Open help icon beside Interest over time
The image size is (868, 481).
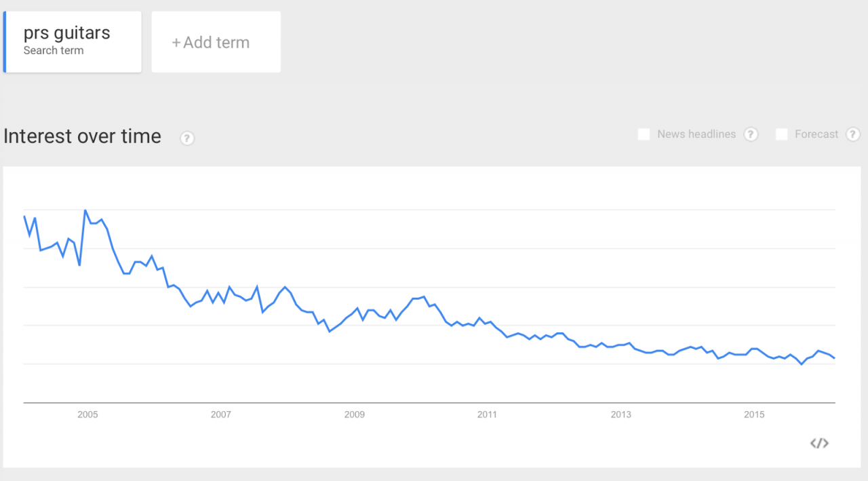(187, 138)
